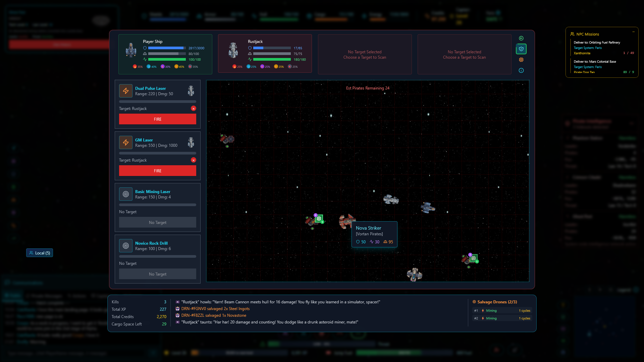Choose a target in third scan slot
644x362 pixels.
(x=365, y=54)
